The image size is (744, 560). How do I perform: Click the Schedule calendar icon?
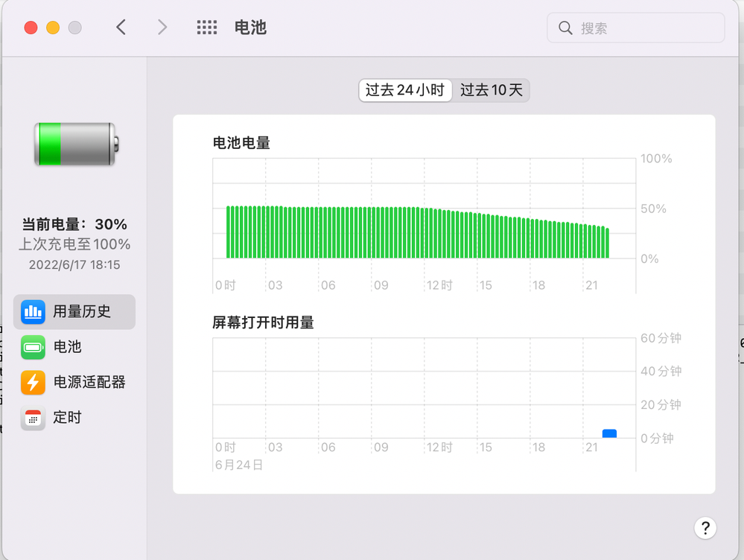point(33,418)
